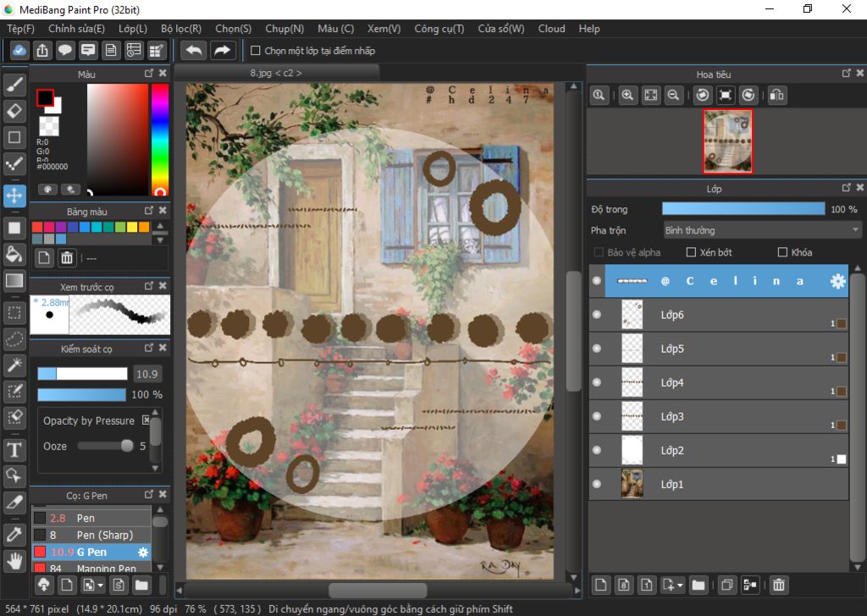Select the Bucket fill tool
This screenshot has height=616, width=867.
pyautogui.click(x=14, y=254)
